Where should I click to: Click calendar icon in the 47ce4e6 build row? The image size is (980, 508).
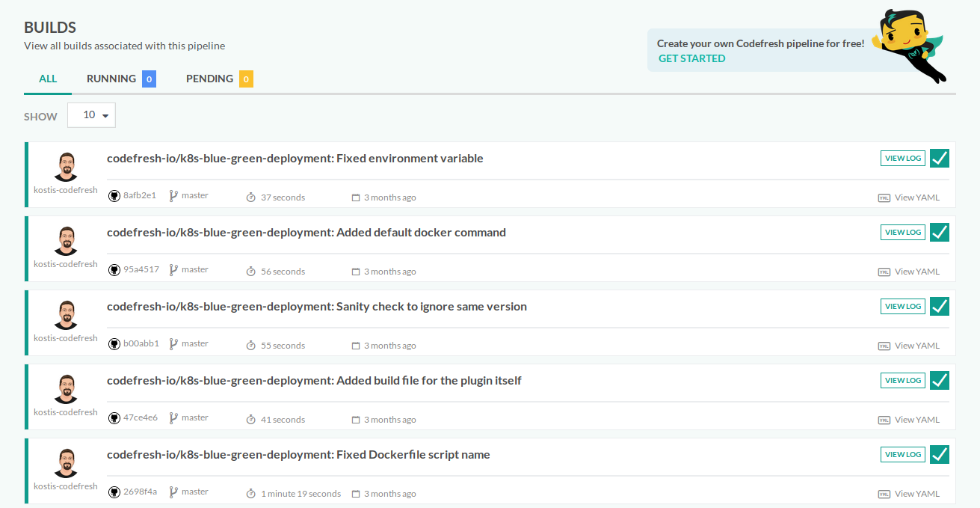coord(356,420)
